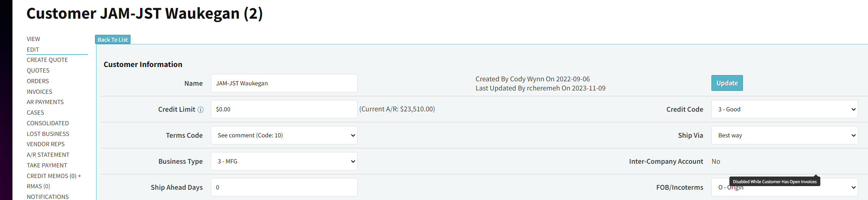Expand the Business Type dropdown
This screenshot has width=868, height=200.
point(284,161)
